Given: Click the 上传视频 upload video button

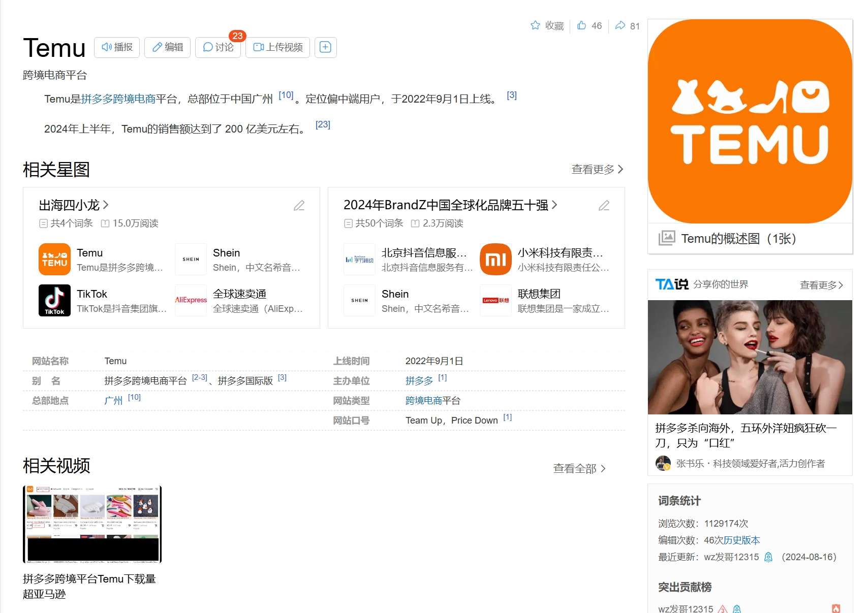Looking at the screenshot, I should 277,47.
